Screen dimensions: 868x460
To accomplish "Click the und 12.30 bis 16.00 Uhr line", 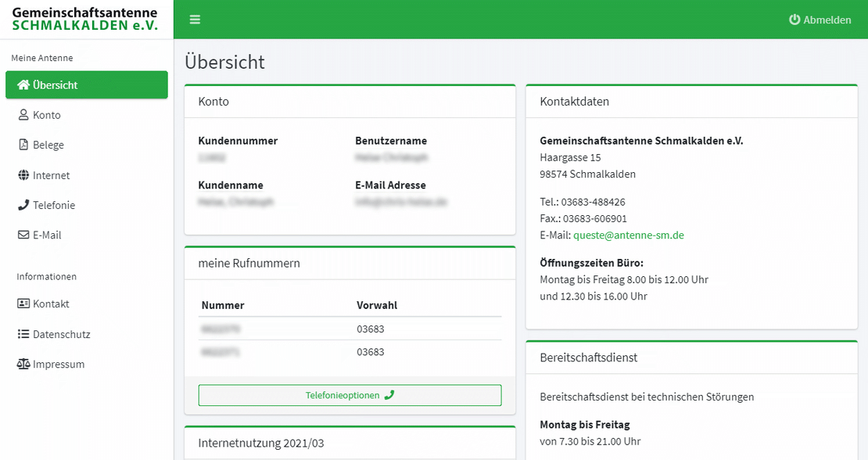I will coord(594,296).
